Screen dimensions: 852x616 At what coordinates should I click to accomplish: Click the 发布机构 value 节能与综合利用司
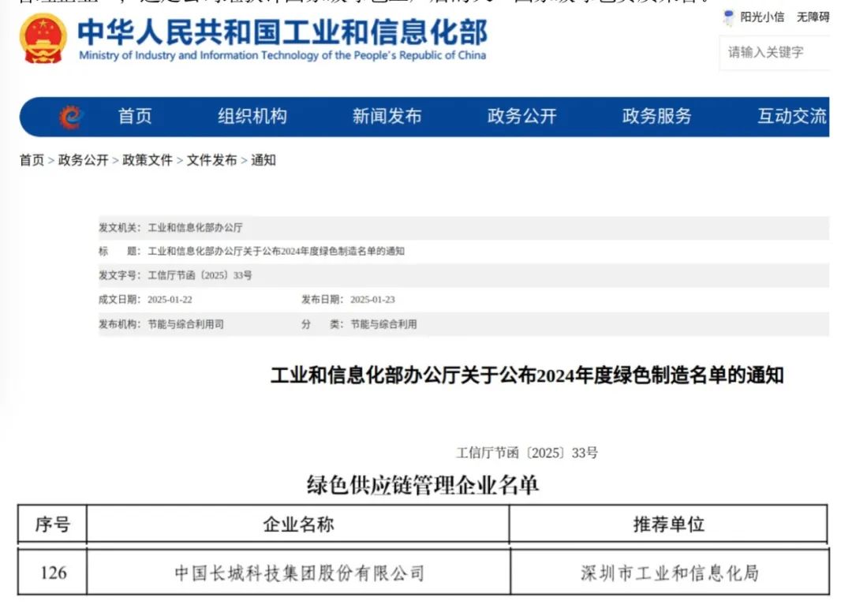click(x=186, y=324)
